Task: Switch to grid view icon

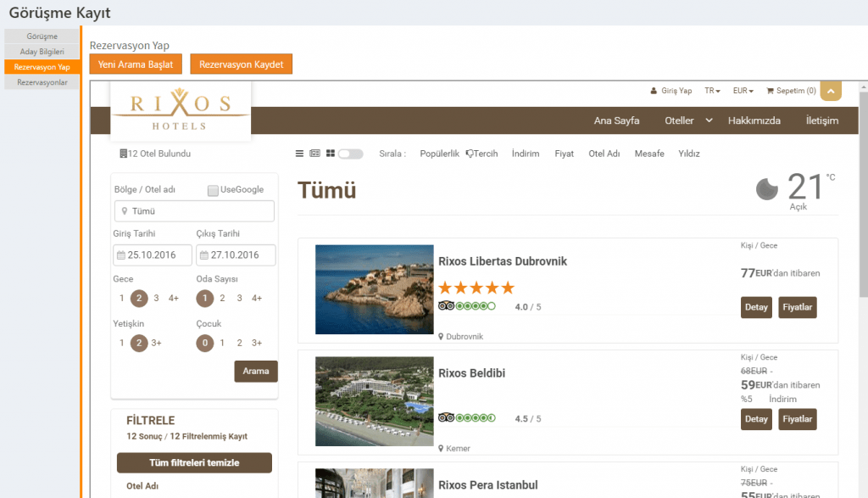Action: click(x=331, y=154)
